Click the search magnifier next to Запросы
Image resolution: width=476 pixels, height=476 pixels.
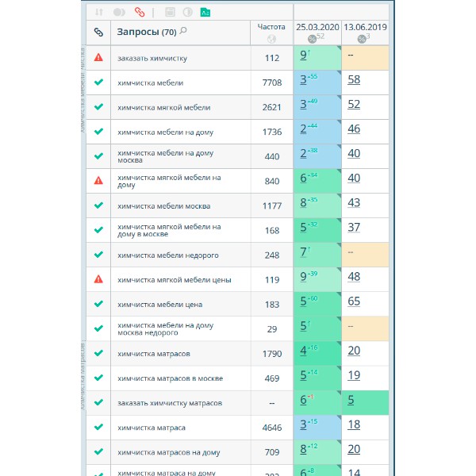183,31
